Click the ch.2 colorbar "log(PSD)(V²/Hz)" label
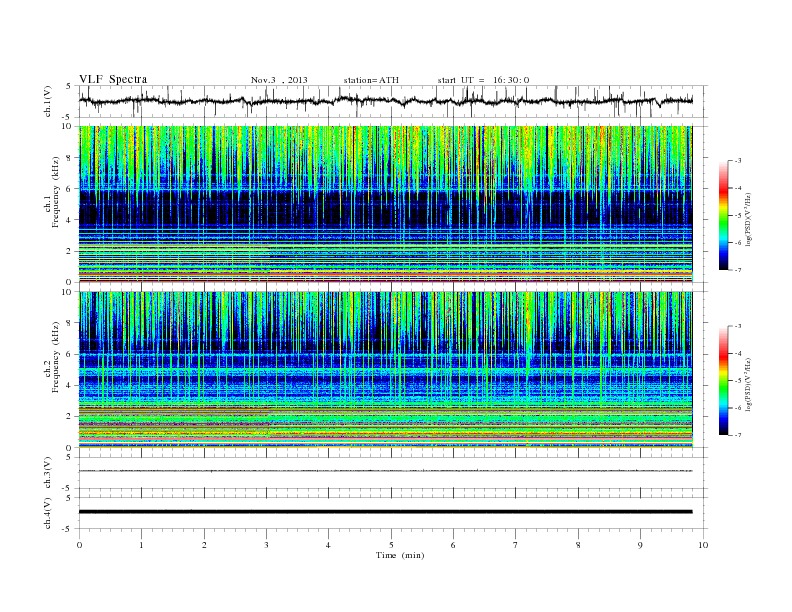 (x=750, y=383)
